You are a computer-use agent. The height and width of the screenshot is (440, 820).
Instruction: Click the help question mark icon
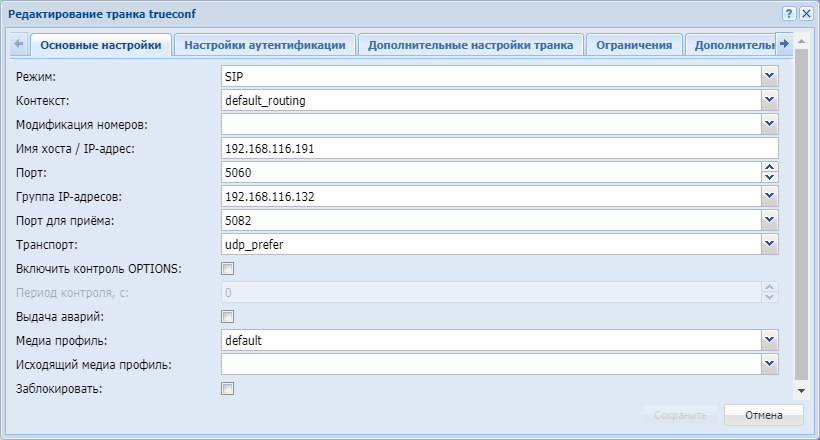point(789,13)
